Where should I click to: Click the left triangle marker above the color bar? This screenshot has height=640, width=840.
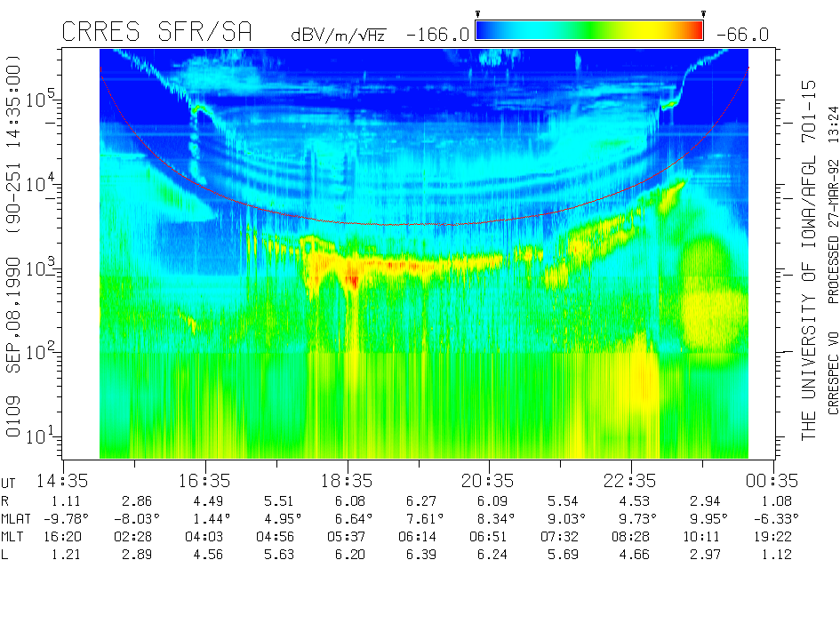[x=478, y=14]
